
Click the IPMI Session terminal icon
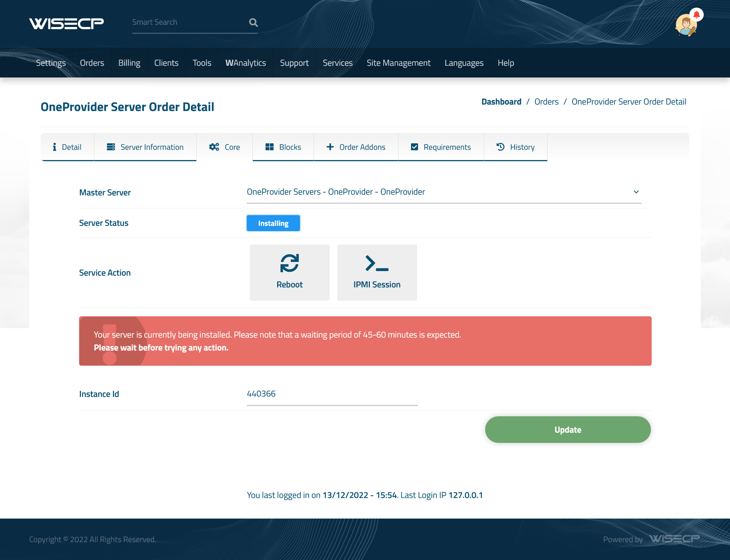coord(377,263)
